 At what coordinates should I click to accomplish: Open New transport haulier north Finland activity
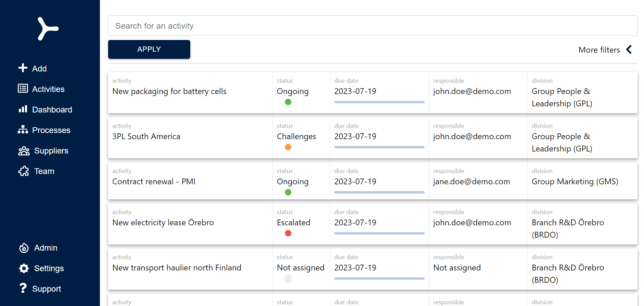(177, 268)
